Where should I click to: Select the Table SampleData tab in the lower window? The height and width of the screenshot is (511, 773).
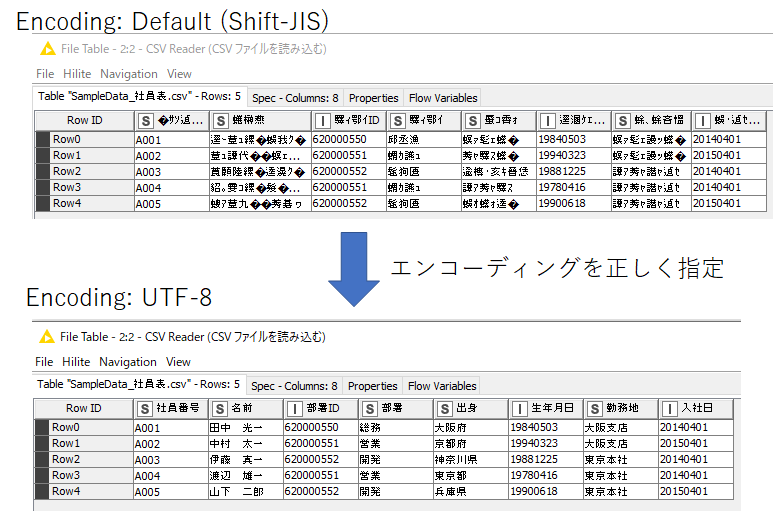coord(139,384)
